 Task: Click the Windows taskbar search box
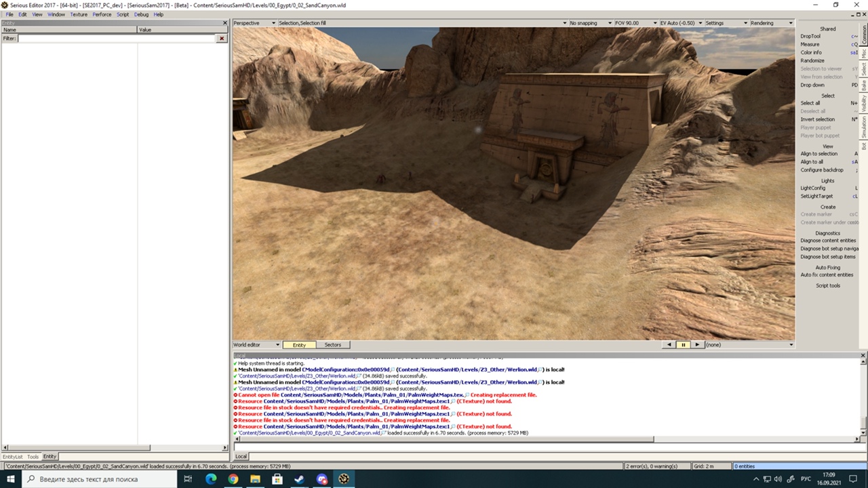point(100,479)
